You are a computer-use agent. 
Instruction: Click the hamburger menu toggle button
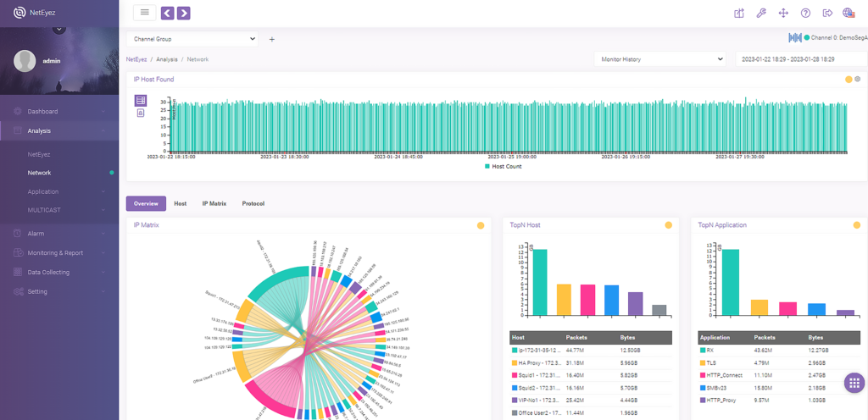coord(144,12)
